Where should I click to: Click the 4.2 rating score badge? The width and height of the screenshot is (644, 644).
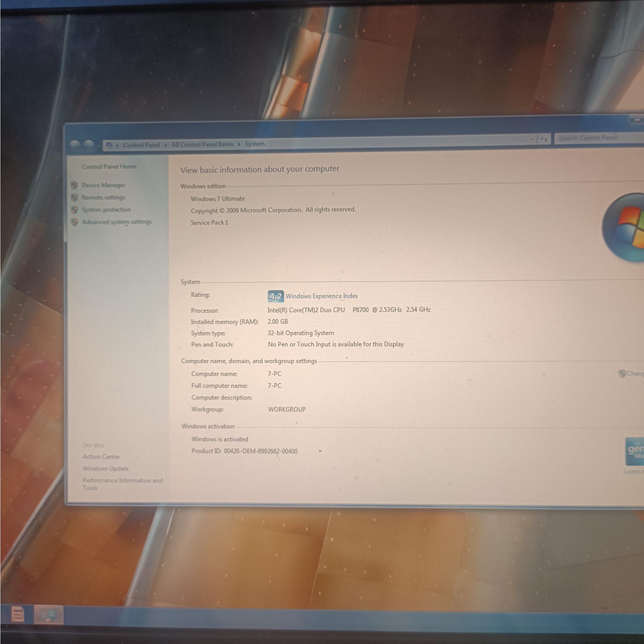(276, 296)
